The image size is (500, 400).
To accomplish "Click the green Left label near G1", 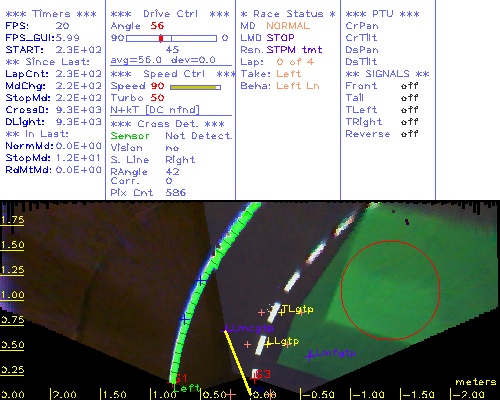I will click(x=187, y=388).
